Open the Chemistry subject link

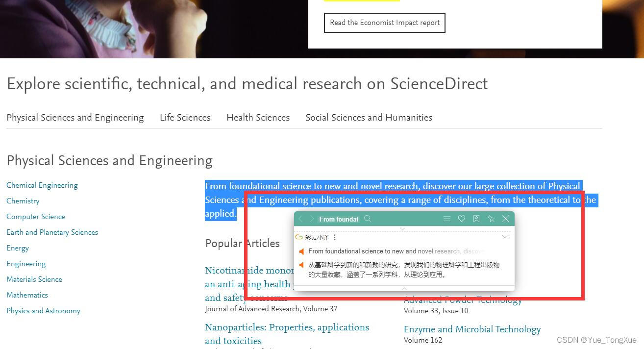pos(23,201)
